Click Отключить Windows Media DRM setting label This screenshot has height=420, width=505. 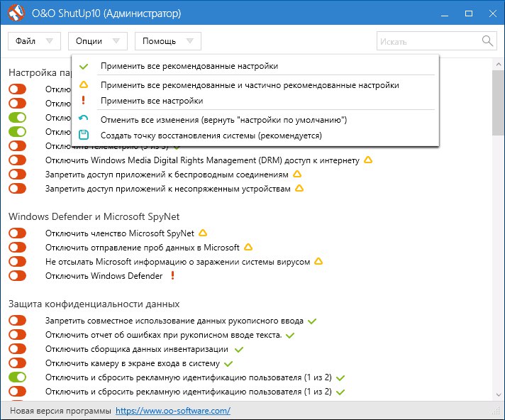(x=202, y=160)
